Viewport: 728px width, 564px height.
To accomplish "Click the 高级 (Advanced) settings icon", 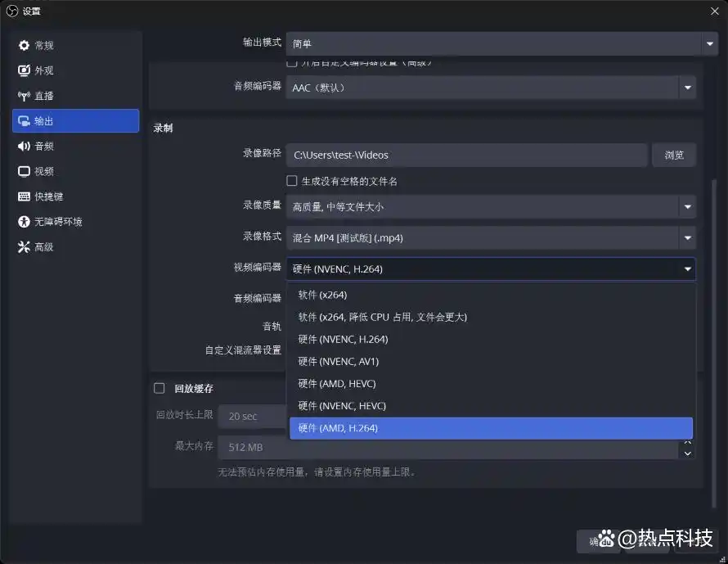I will pyautogui.click(x=39, y=246).
